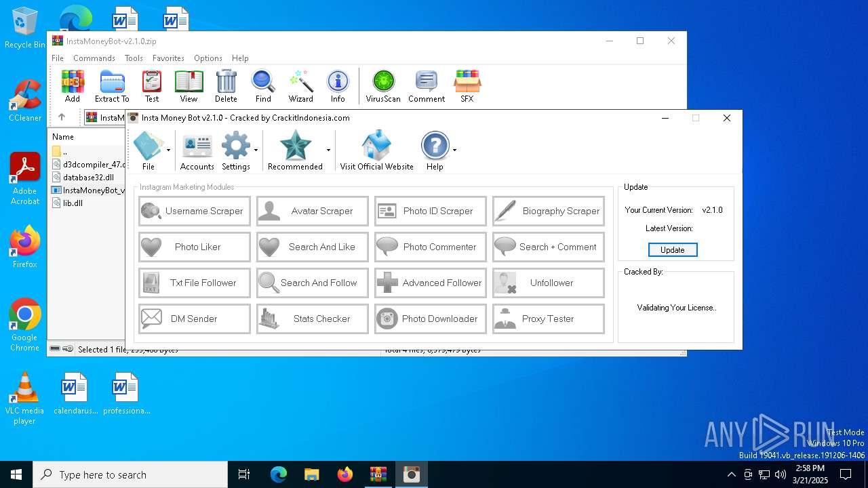Open the Unfollower module
This screenshot has width=868, height=488.
point(549,283)
